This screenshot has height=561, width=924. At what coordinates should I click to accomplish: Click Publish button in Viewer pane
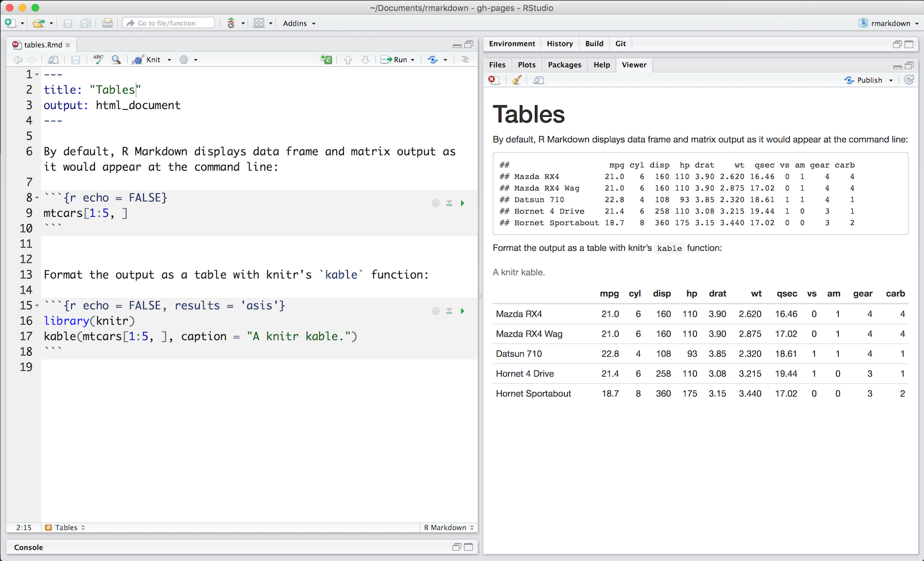click(x=864, y=80)
